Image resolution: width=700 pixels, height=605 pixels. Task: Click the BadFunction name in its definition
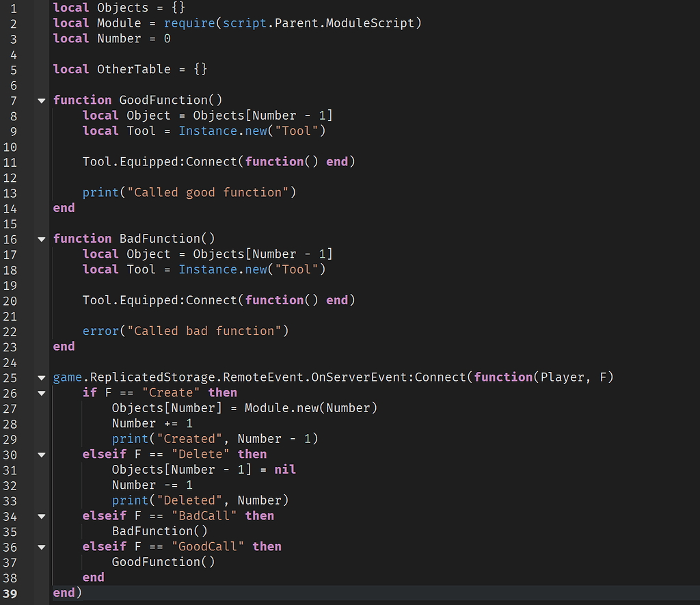(x=160, y=239)
